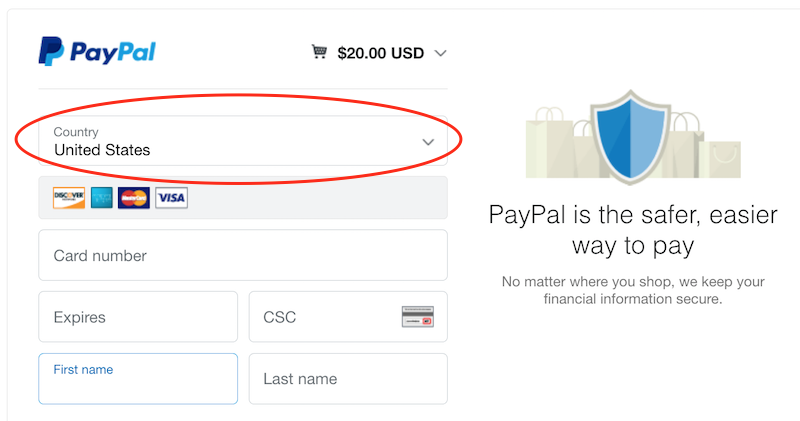The height and width of the screenshot is (421, 800).
Task: Click the First name field
Action: click(138, 379)
